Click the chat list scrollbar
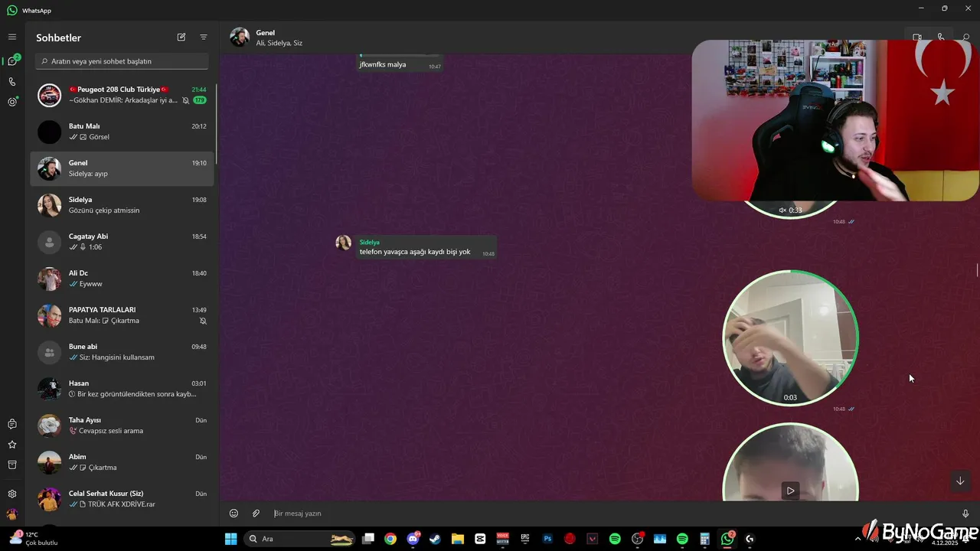This screenshot has width=980, height=551. [x=217, y=122]
